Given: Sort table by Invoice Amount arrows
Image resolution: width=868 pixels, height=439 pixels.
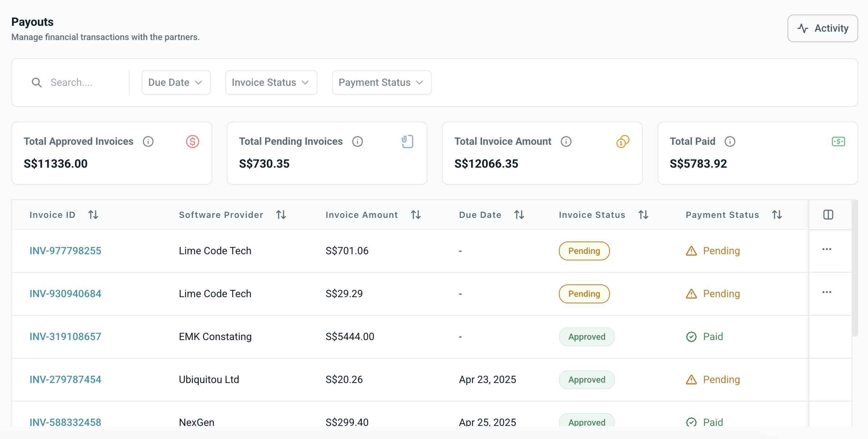Looking at the screenshot, I should [416, 215].
